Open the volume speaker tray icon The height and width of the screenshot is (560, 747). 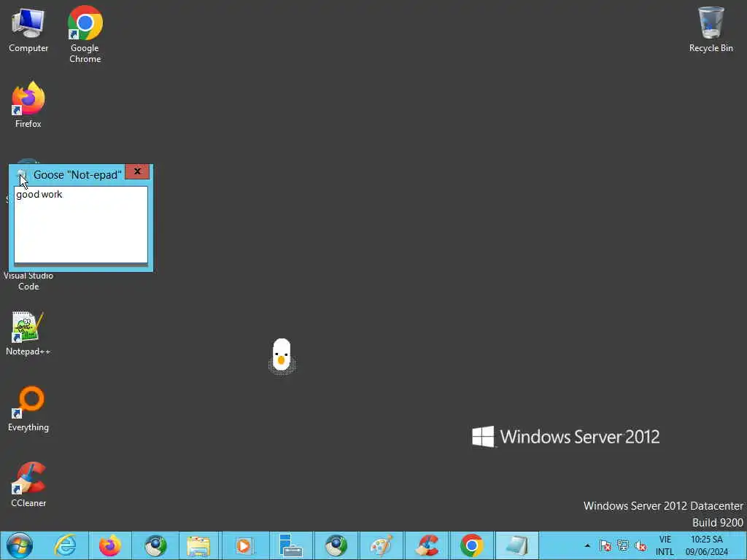pyautogui.click(x=640, y=545)
